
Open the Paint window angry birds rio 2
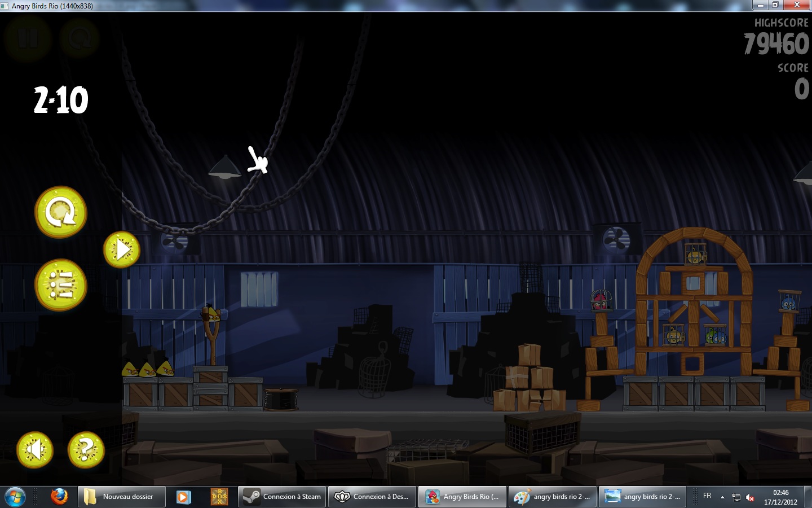click(x=553, y=497)
